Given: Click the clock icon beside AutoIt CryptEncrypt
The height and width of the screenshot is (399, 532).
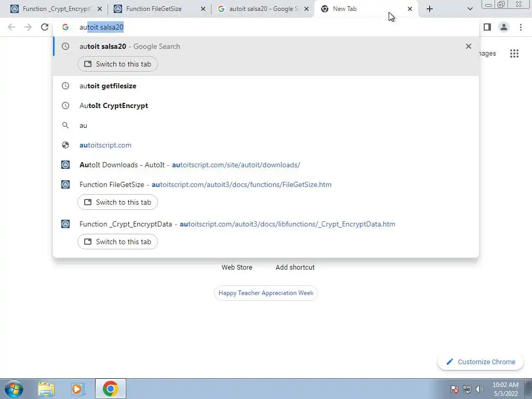Looking at the screenshot, I should click(x=65, y=105).
